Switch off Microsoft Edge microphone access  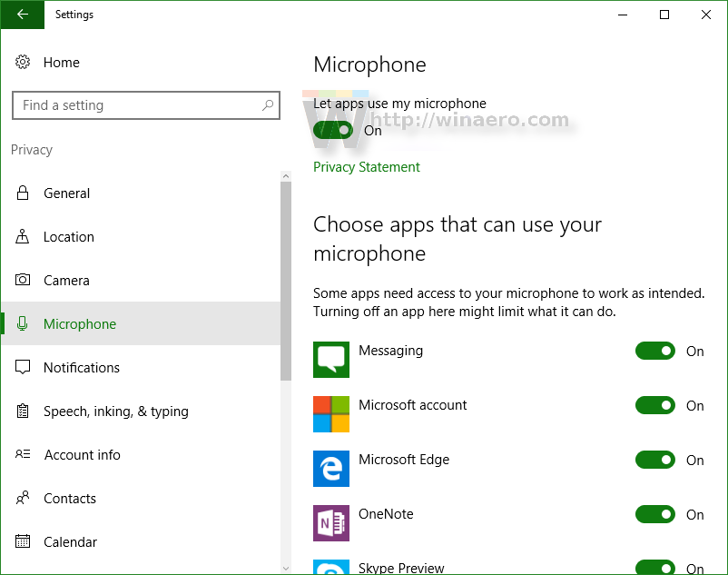pos(655,460)
